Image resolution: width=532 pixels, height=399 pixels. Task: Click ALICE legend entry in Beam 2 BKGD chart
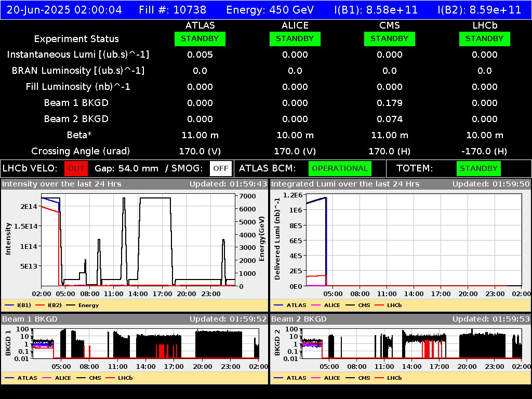pos(326,378)
